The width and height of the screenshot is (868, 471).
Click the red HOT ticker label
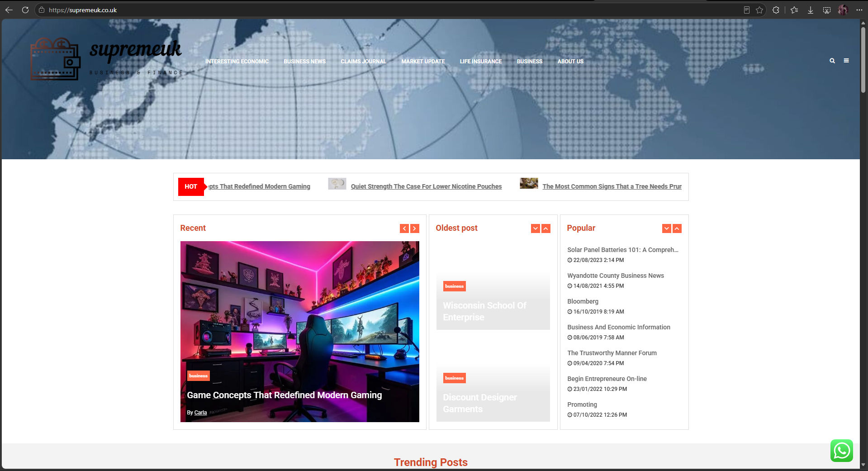[191, 186]
